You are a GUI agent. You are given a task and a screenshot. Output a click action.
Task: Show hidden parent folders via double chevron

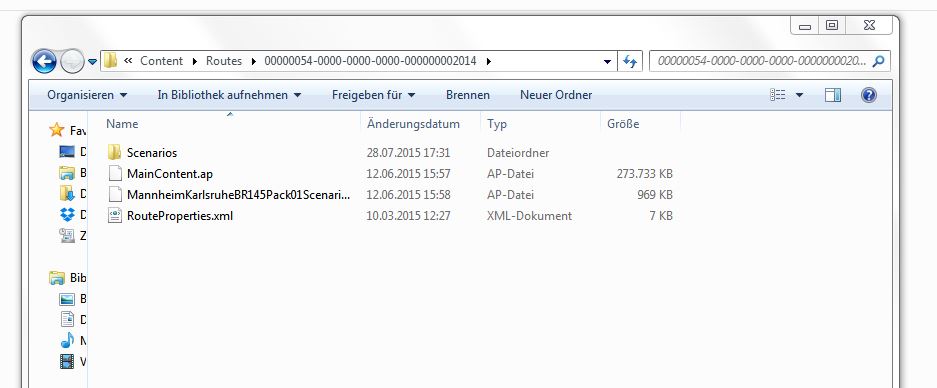click(128, 60)
